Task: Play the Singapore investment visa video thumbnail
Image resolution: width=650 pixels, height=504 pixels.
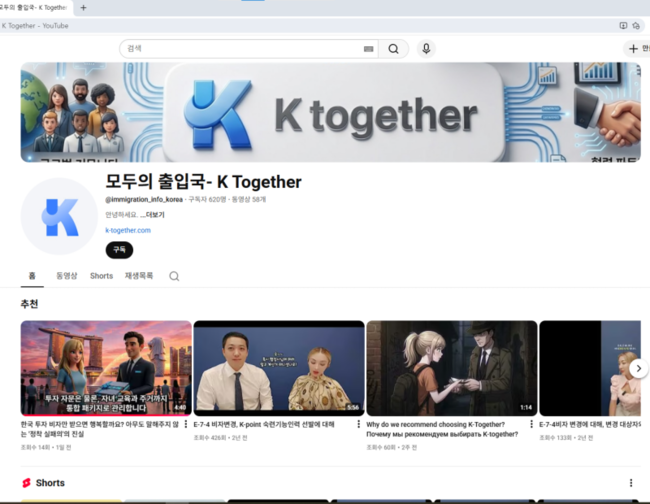Action: (x=106, y=367)
